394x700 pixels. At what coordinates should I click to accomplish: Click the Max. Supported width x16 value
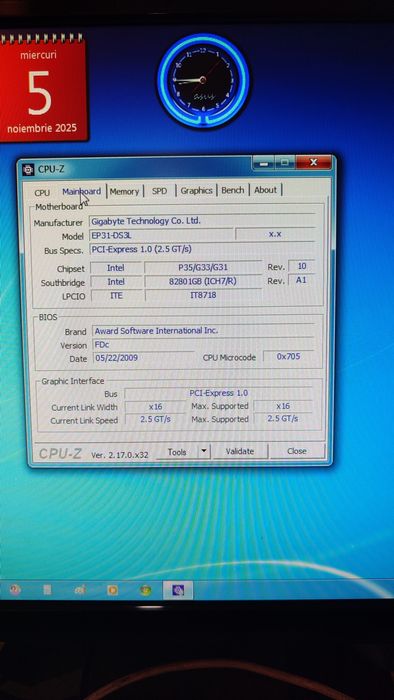(282, 406)
